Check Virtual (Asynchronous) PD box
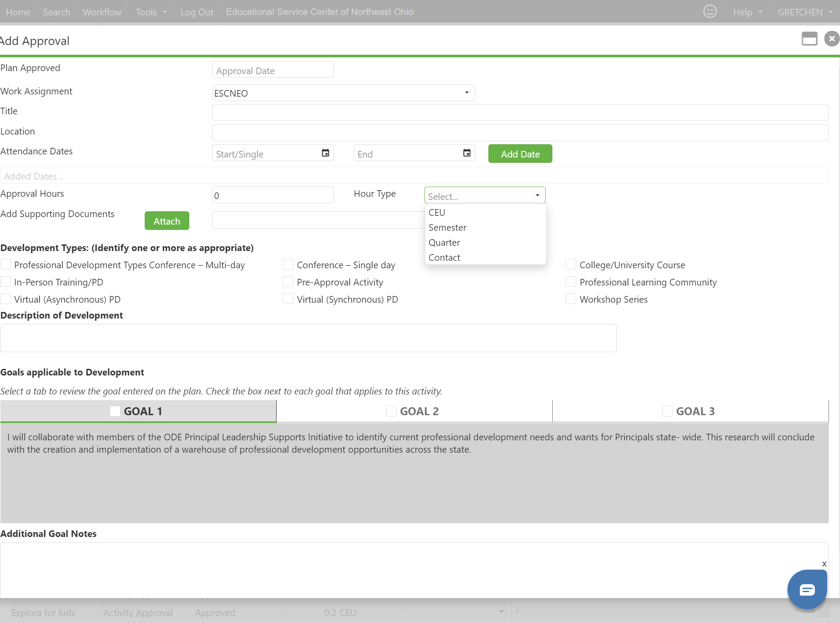Screen dimensions: 840x623 pyautogui.click(x=6, y=299)
